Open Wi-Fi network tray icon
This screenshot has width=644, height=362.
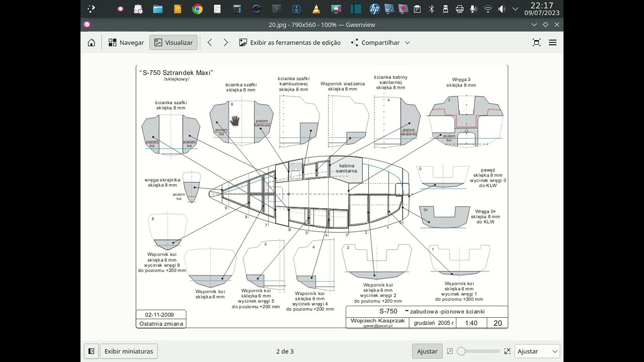click(488, 9)
